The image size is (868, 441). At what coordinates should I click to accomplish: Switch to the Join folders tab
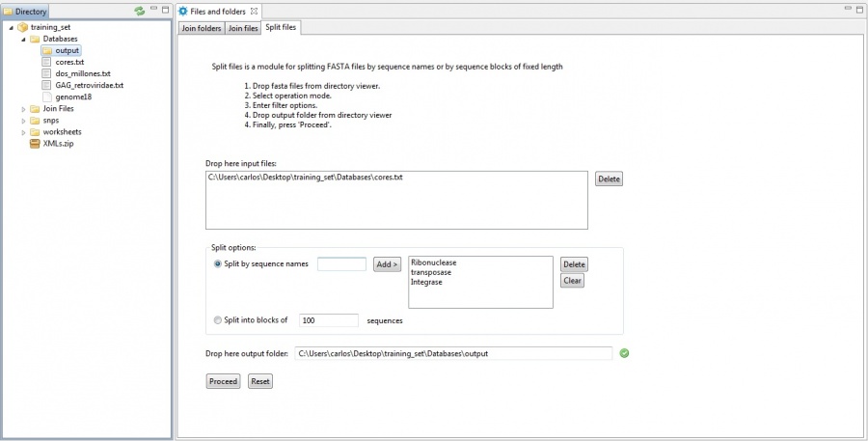(x=201, y=28)
